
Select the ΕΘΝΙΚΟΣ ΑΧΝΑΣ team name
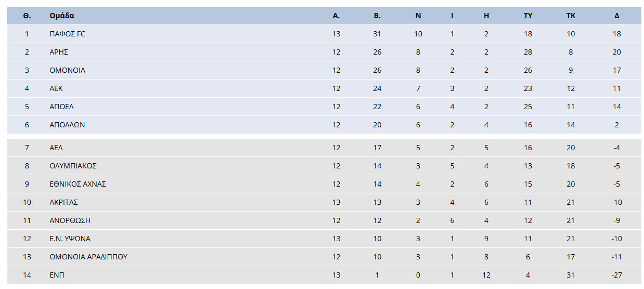(78, 184)
